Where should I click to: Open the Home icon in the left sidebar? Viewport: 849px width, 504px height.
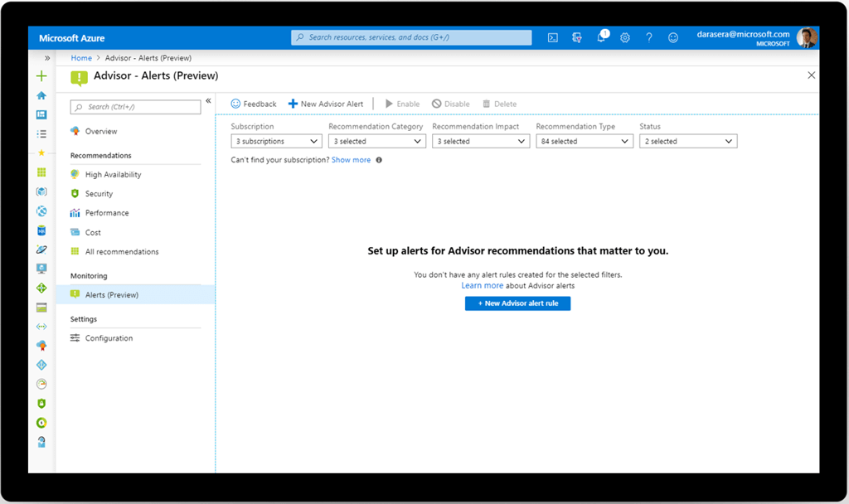41,95
